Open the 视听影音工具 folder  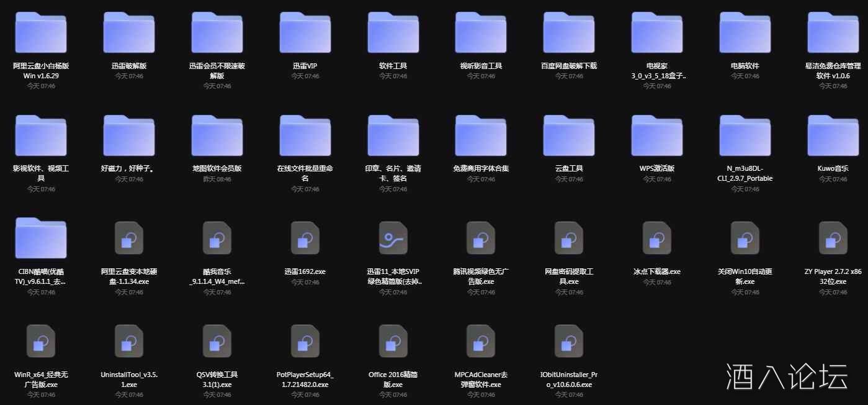click(480, 32)
